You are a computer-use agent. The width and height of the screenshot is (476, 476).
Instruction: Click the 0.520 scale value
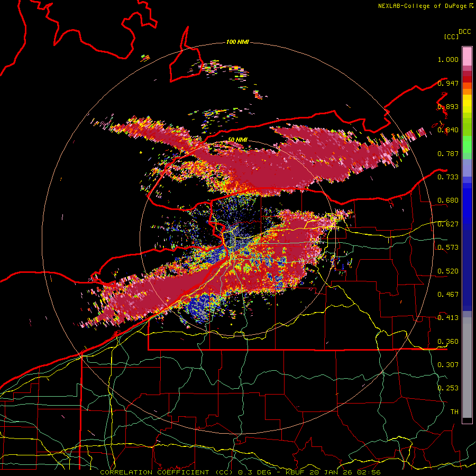point(448,271)
